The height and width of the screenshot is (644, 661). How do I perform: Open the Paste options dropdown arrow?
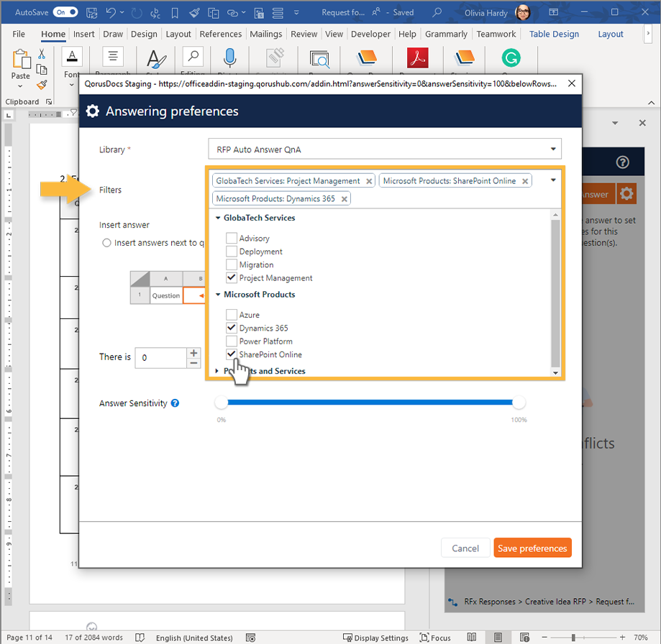point(20,86)
